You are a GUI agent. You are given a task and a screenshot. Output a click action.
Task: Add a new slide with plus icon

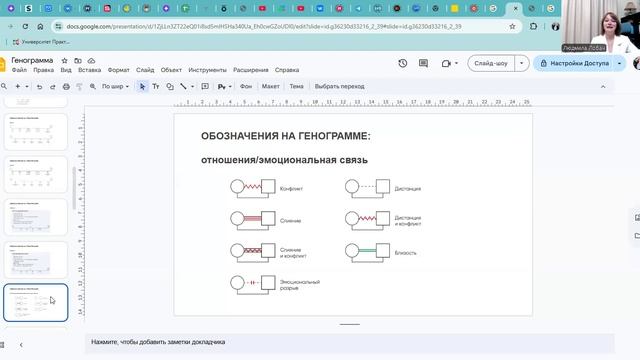(18, 87)
